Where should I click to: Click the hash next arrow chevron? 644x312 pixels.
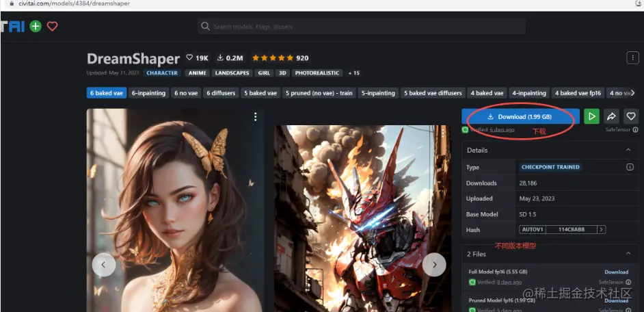pos(602,229)
